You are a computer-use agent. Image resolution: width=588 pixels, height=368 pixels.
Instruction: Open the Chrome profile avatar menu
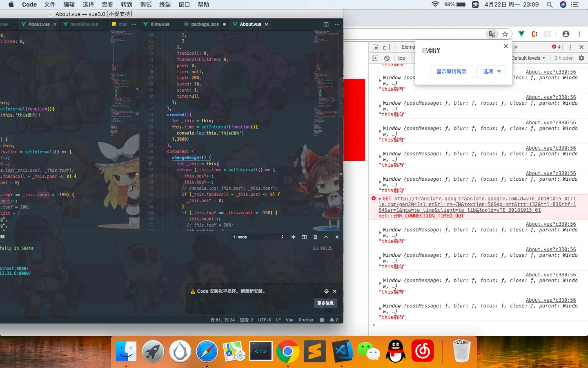click(566, 34)
